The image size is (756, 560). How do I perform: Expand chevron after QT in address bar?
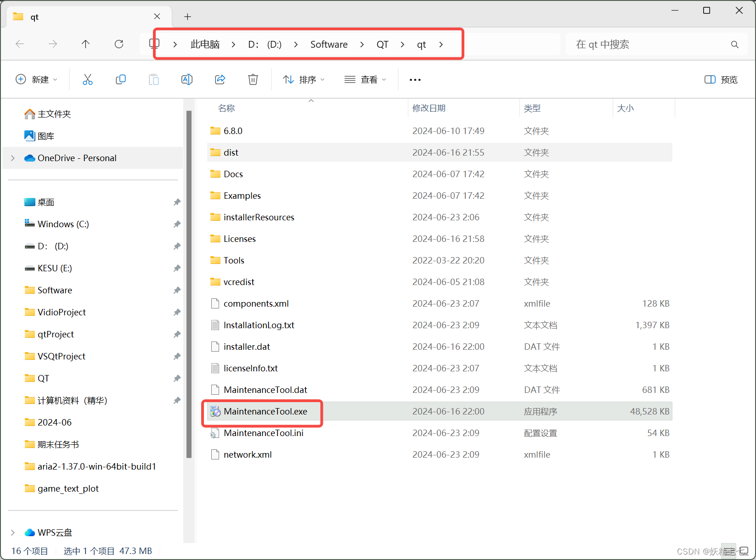click(x=402, y=45)
